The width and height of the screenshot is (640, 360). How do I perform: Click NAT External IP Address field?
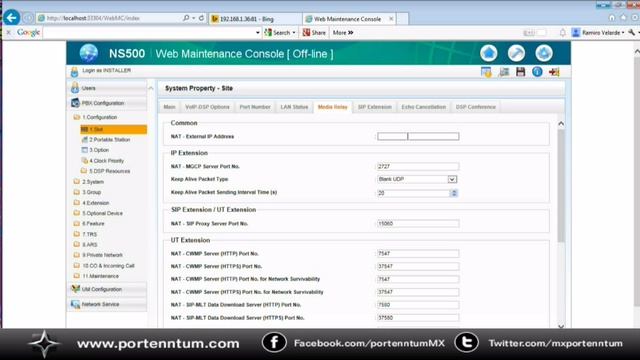click(418, 136)
